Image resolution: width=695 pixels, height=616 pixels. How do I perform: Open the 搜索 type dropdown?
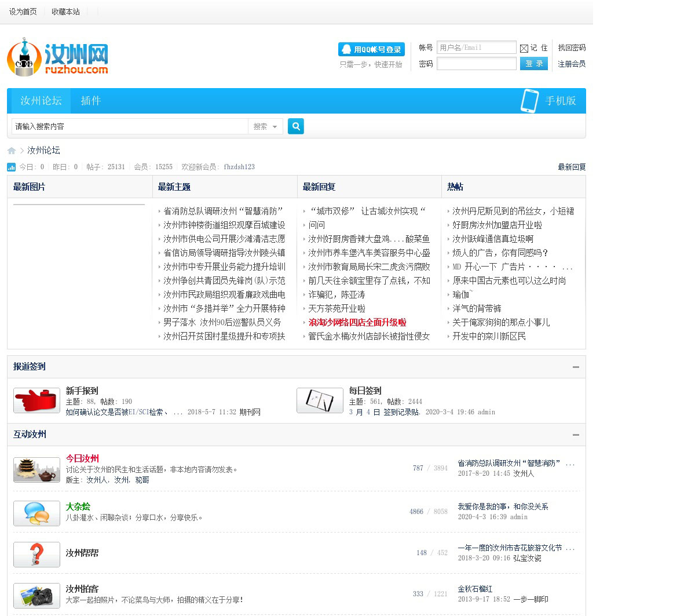265,126
